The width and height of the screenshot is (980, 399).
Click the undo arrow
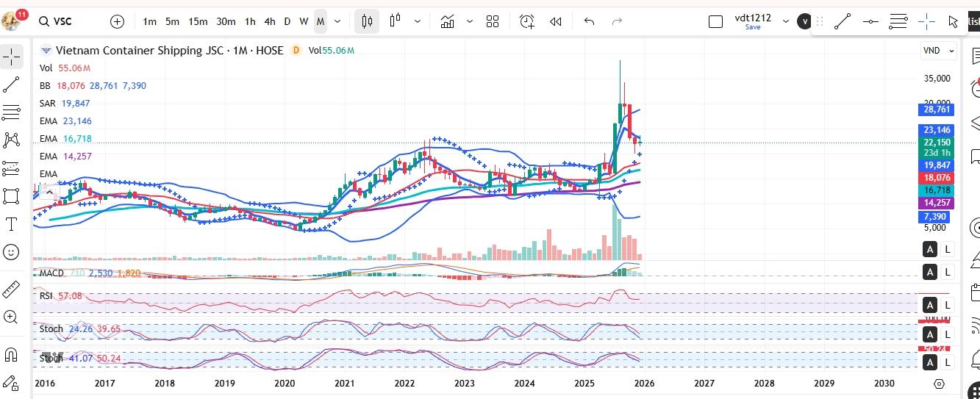pos(589,21)
